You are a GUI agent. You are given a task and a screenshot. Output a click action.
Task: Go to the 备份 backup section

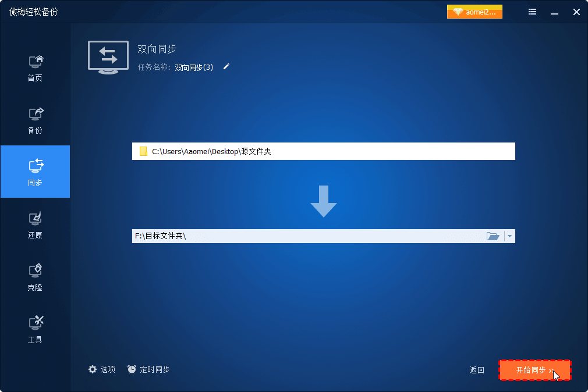pyautogui.click(x=36, y=120)
